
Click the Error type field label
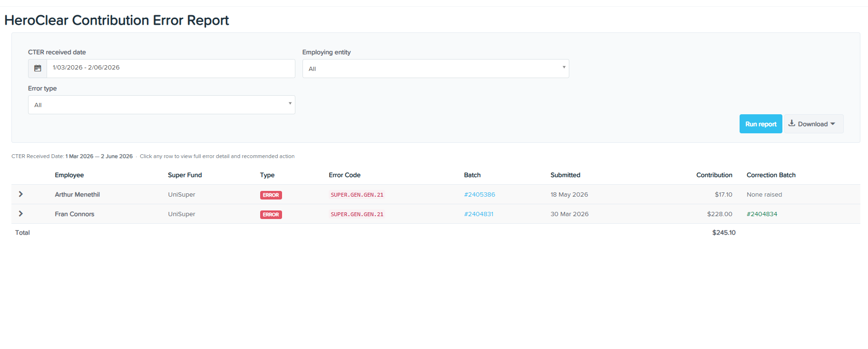click(x=42, y=89)
